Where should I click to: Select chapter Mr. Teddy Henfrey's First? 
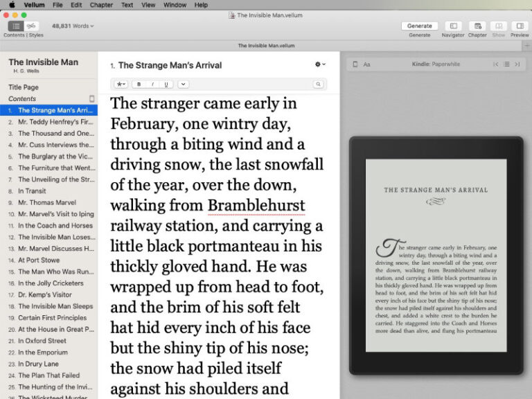[x=49, y=122]
